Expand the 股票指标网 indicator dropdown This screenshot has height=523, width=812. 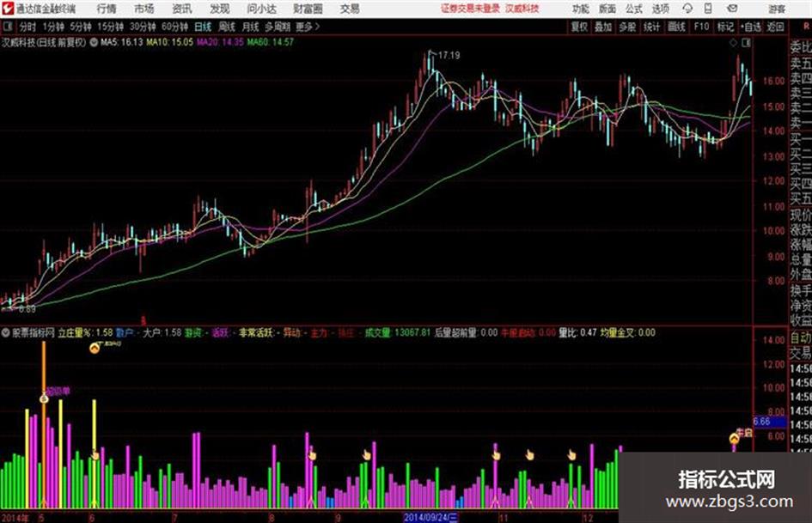(5, 332)
